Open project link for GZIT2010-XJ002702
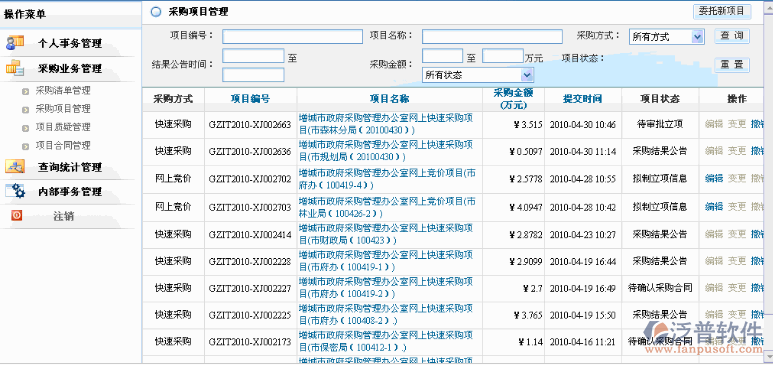This screenshot has height=365, width=773. [x=387, y=179]
